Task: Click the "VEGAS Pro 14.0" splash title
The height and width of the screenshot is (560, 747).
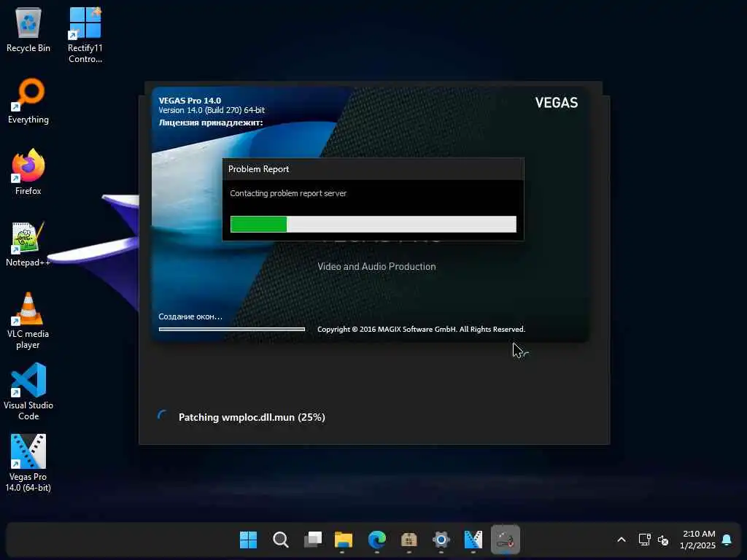Action: 190,101
